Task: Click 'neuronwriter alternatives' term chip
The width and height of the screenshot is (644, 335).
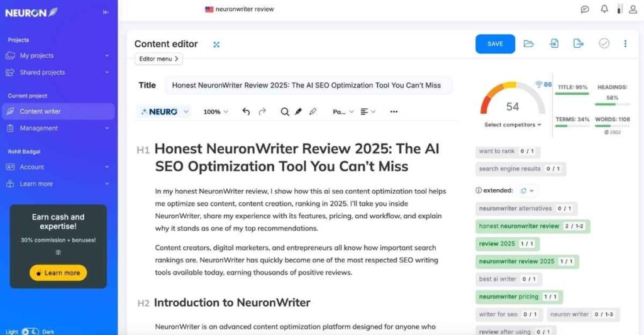Action: click(526, 209)
